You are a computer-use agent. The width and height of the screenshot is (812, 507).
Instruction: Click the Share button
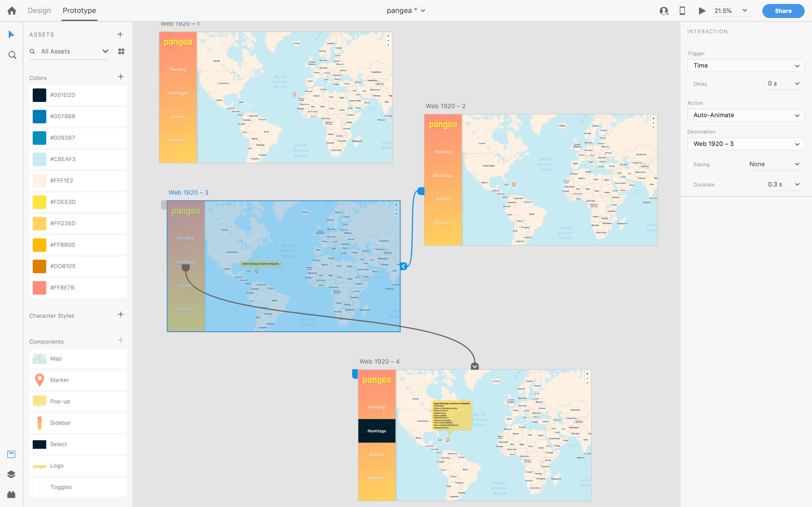[x=783, y=11]
